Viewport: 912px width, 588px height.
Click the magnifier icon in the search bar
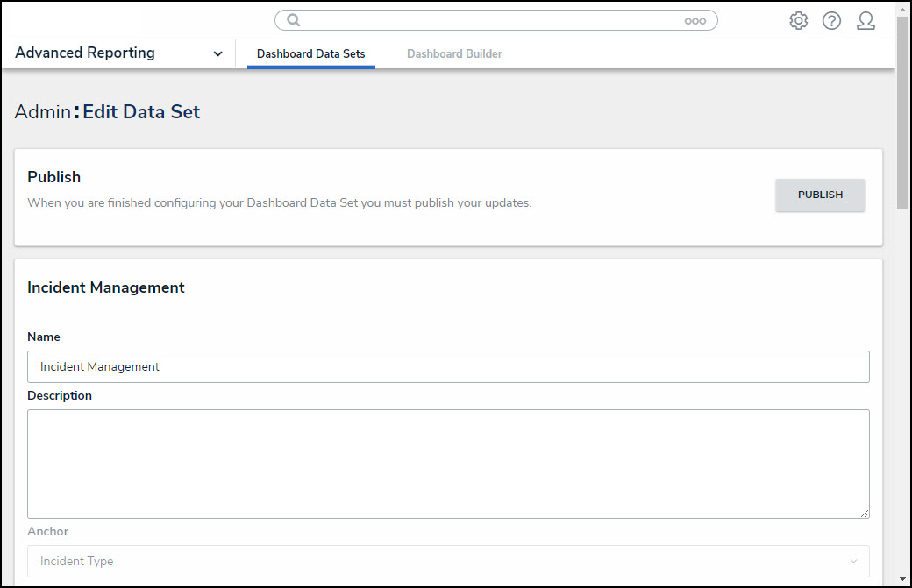click(294, 20)
